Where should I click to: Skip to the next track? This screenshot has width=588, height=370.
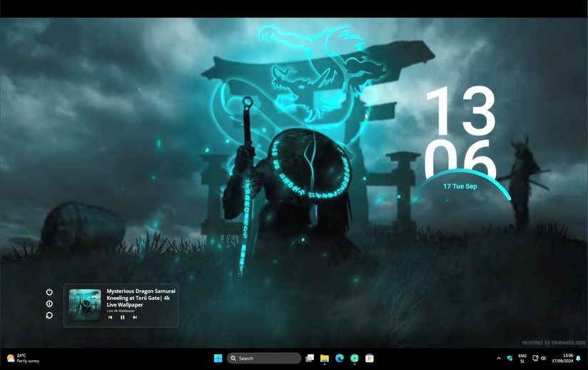coord(134,317)
